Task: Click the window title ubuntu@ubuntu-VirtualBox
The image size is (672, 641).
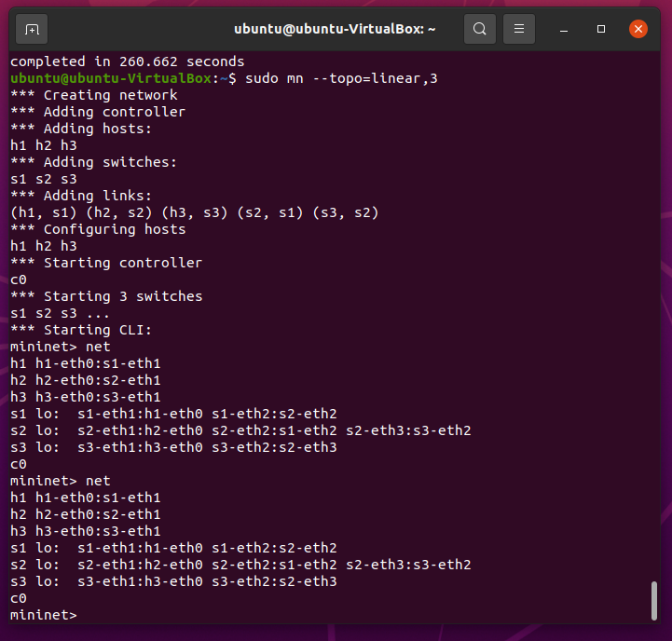Action: coord(335,29)
